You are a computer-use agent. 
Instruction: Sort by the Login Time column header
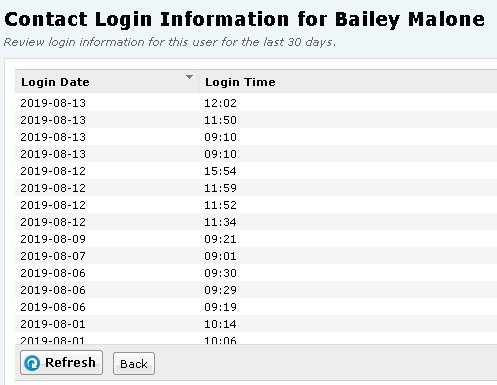pyautogui.click(x=348, y=82)
